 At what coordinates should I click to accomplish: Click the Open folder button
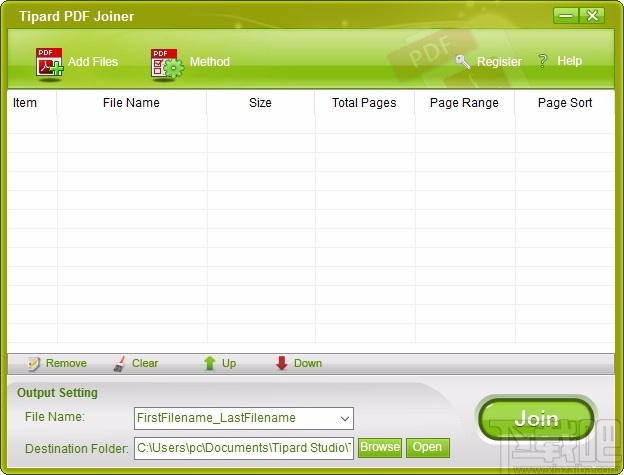click(427, 448)
